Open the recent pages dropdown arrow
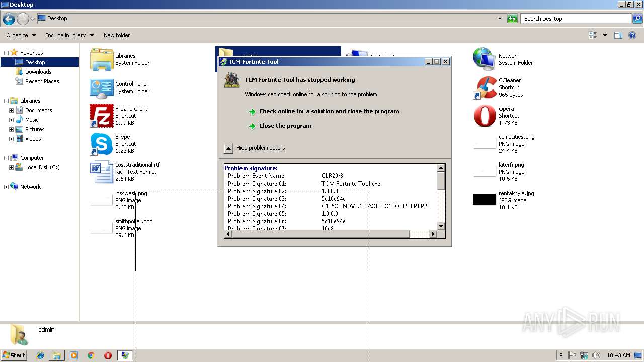The image size is (644, 362). tap(33, 19)
